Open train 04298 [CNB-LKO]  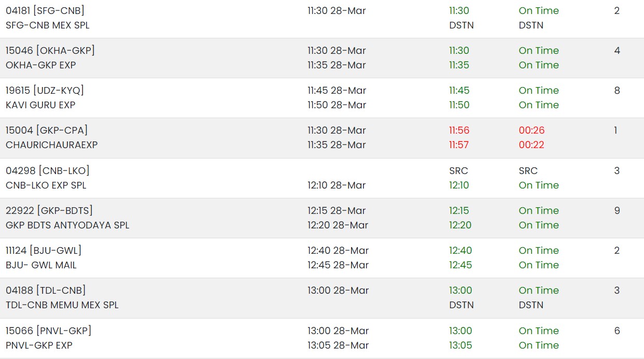(48, 170)
